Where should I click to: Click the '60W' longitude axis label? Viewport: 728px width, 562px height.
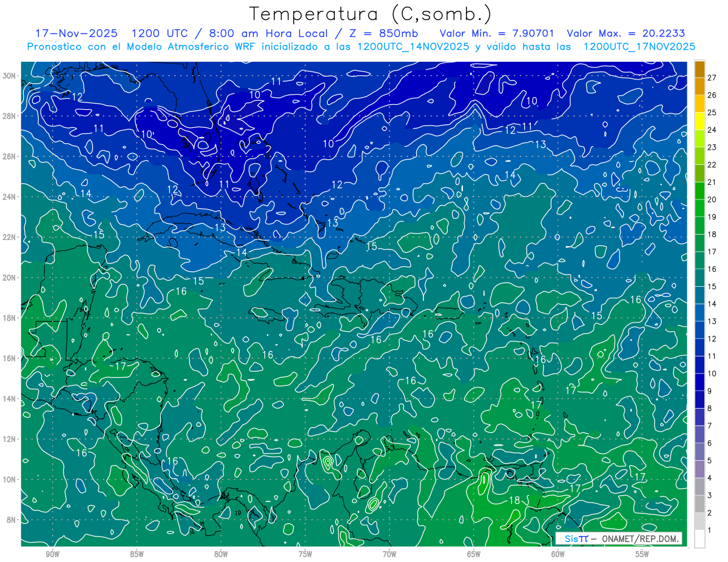(x=558, y=555)
